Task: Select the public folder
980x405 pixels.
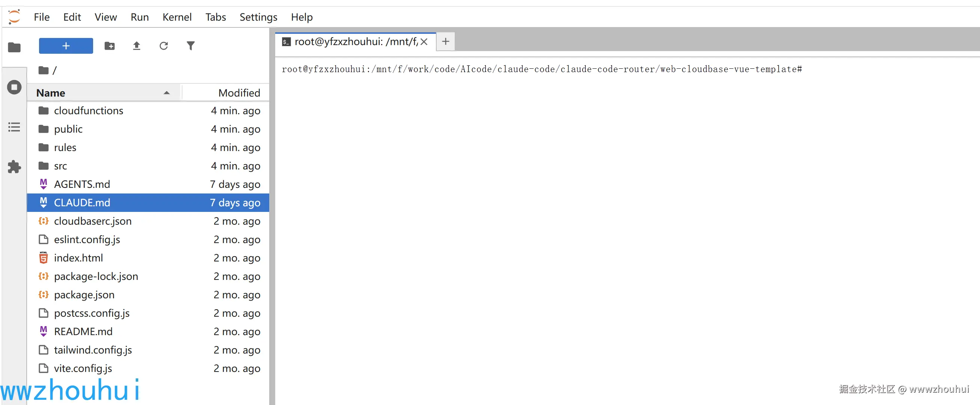Action: (x=148, y=129)
